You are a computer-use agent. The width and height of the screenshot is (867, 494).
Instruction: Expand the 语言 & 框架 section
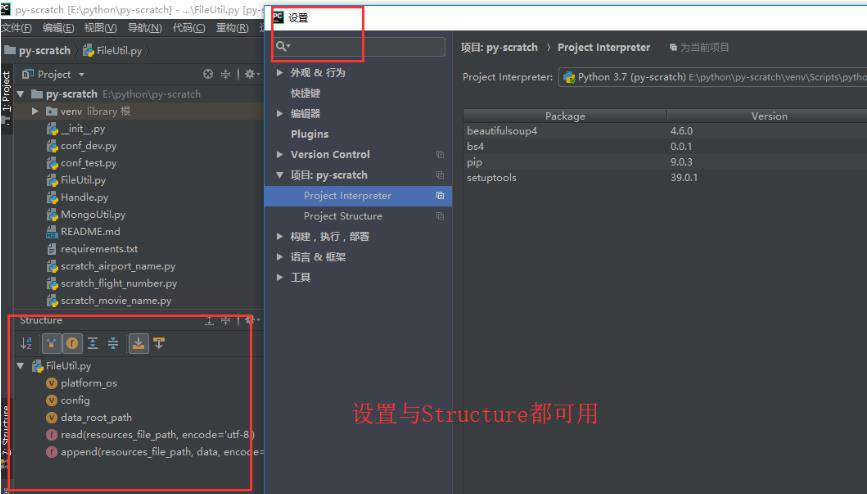click(x=280, y=257)
